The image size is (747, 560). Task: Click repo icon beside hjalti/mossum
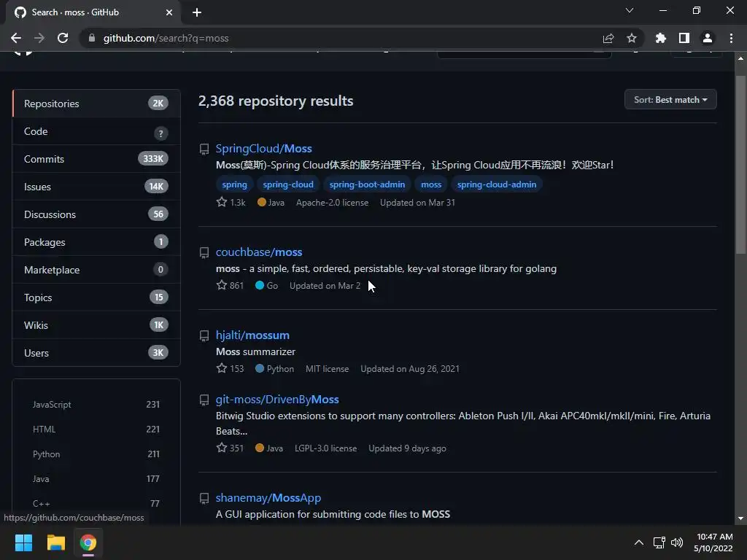(204, 335)
